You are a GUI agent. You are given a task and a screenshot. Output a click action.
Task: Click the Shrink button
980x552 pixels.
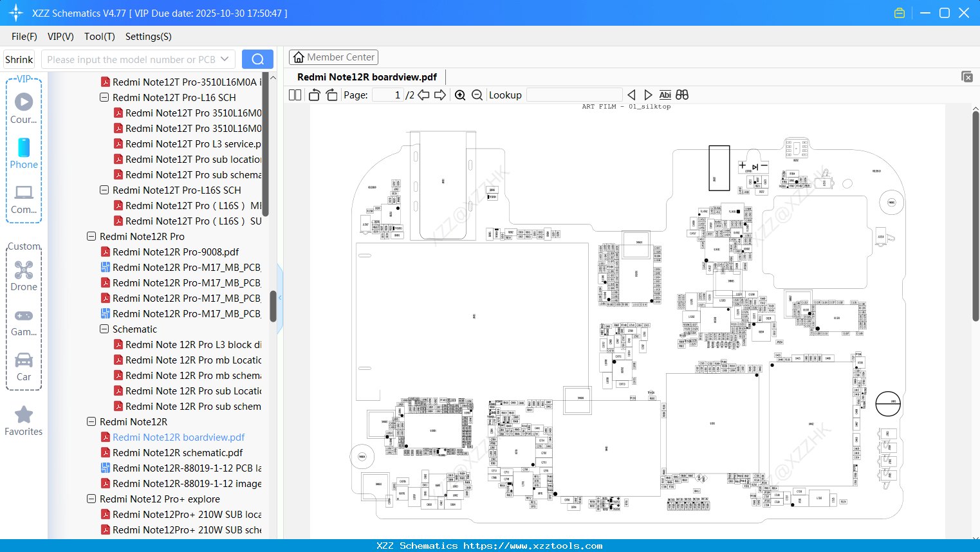(x=19, y=59)
